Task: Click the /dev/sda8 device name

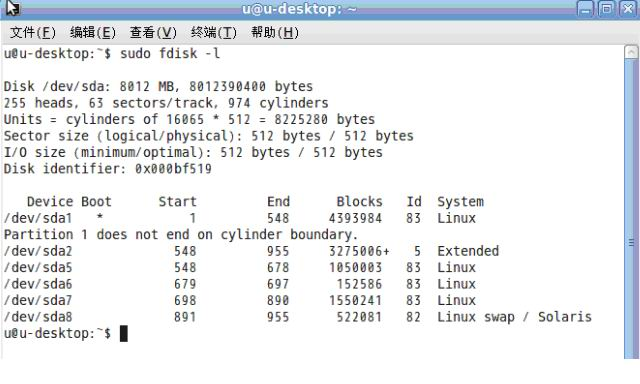Action: [38, 317]
